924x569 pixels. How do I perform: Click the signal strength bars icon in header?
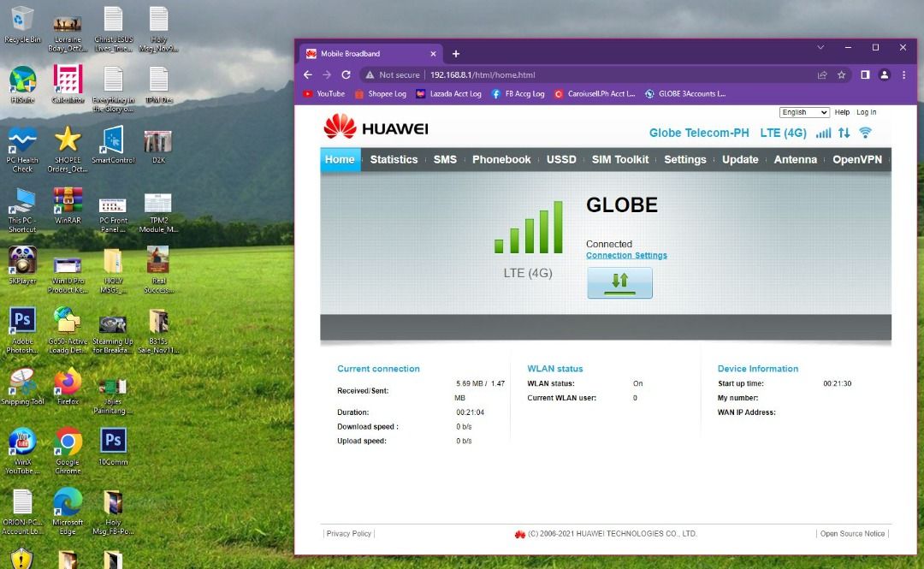coord(823,133)
